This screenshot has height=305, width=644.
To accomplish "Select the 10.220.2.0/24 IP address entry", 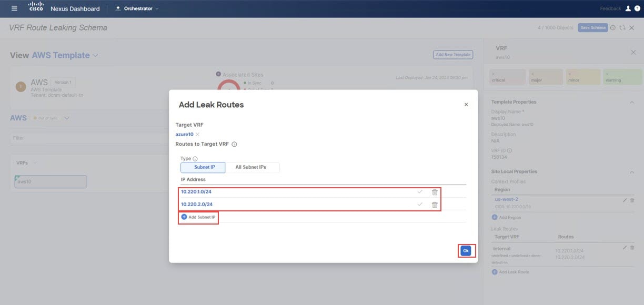I will click(196, 205).
